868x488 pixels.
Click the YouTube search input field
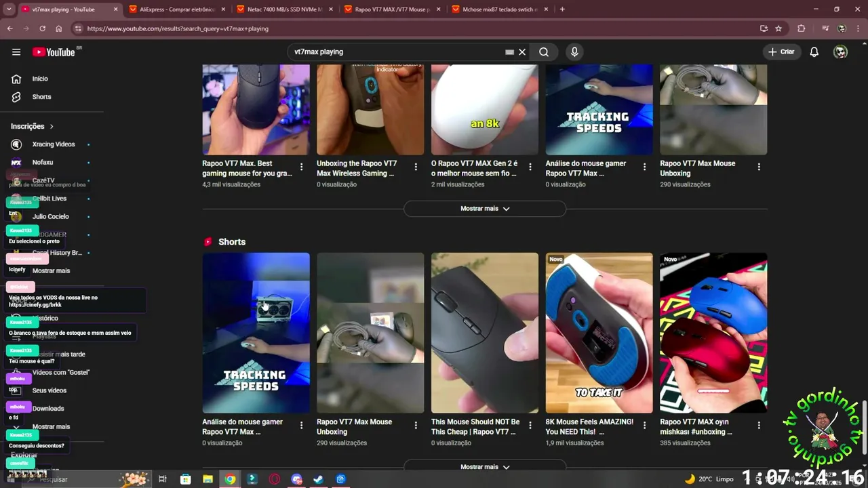[397, 52]
